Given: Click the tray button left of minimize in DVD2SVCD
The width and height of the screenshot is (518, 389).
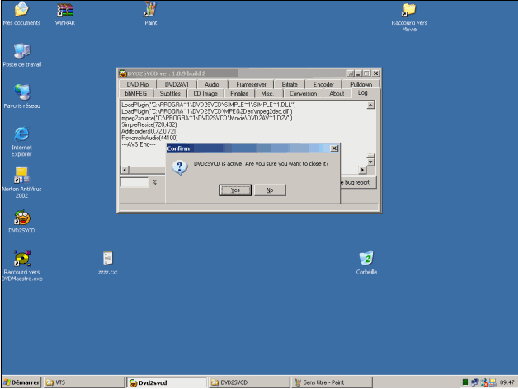Looking at the screenshot, I should coord(350,73).
